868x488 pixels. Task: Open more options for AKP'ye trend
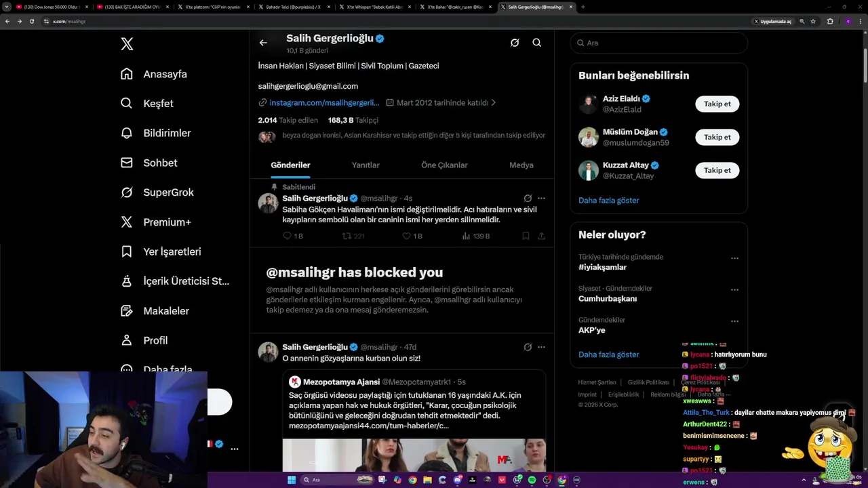(734, 321)
